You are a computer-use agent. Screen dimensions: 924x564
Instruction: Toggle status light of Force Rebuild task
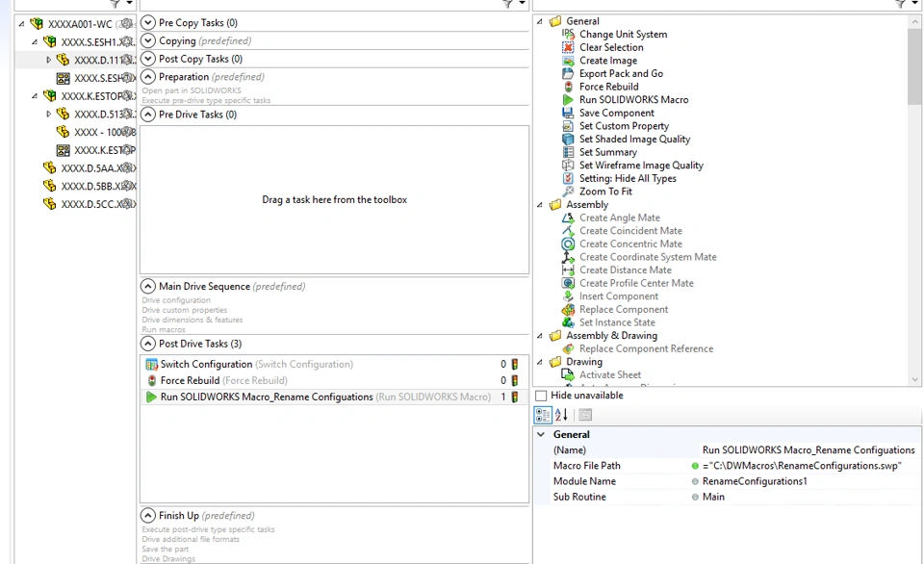[514, 381]
